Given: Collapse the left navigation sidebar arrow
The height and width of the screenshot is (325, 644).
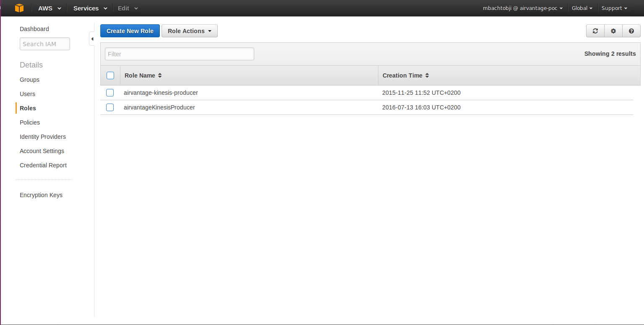Looking at the screenshot, I should (x=92, y=39).
